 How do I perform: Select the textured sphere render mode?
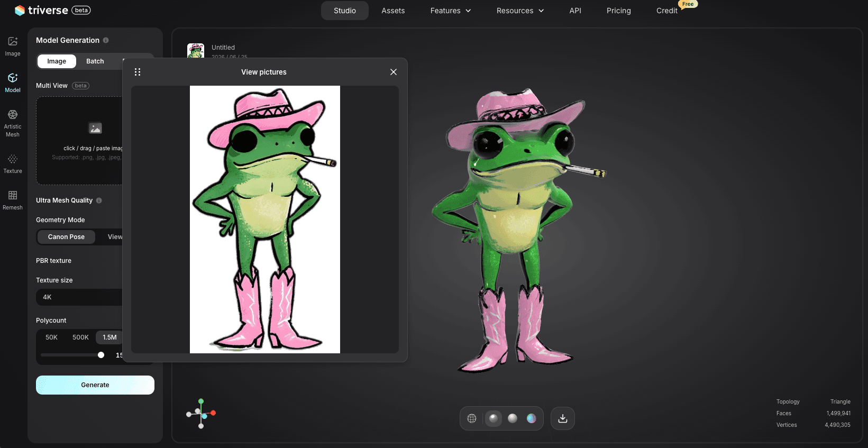pyautogui.click(x=494, y=418)
